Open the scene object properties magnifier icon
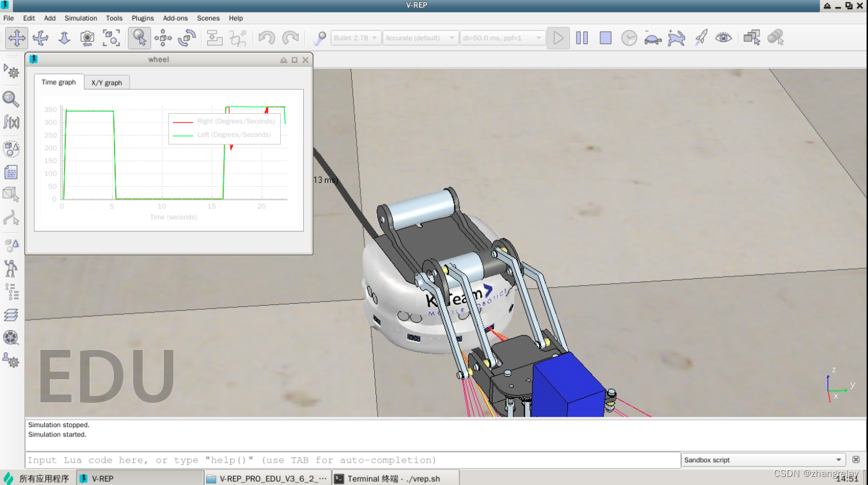The height and width of the screenshot is (485, 868). pyautogui.click(x=11, y=99)
